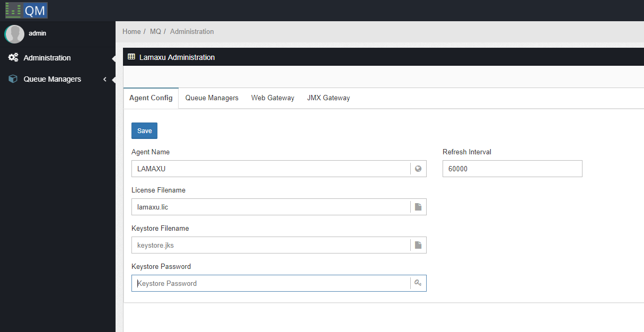This screenshot has height=332, width=644.
Task: Switch to the Queue Managers tab
Action: [212, 98]
